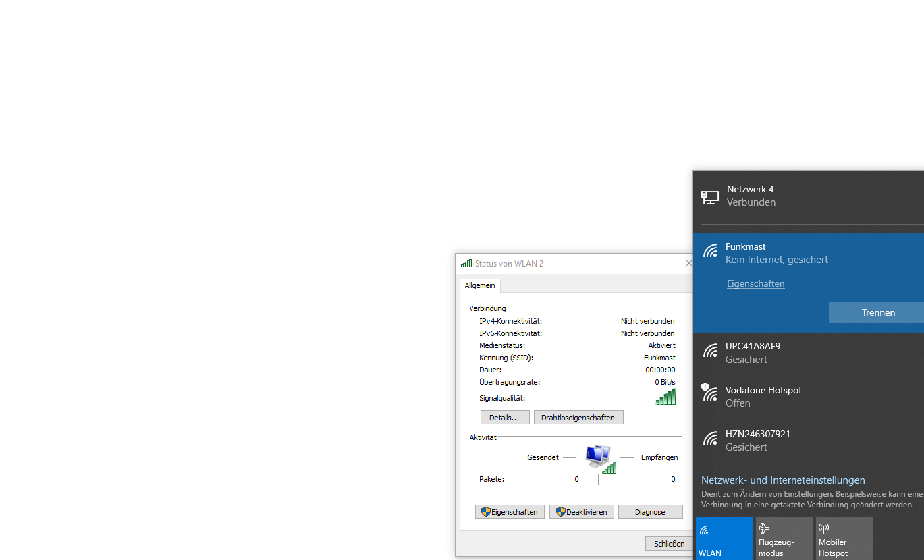This screenshot has height=560, width=924.
Task: Click the IPv4-Konnektivität label
Action: coord(511,321)
